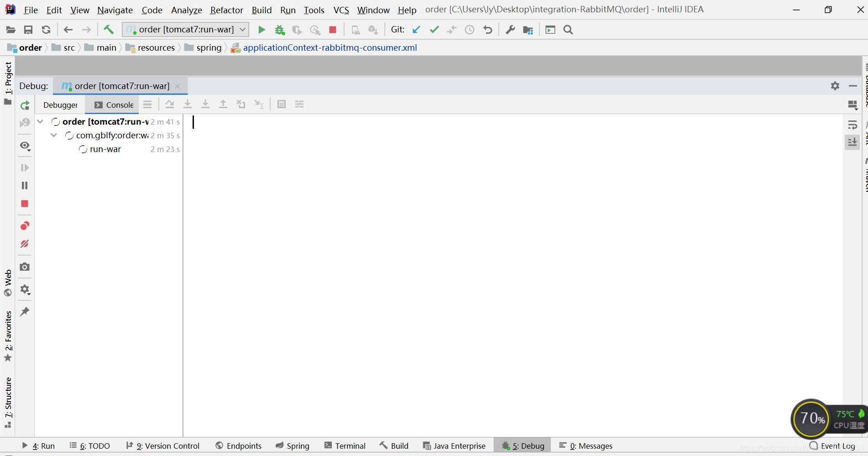
Task: Open Settings wrench icon
Action: [x=510, y=30]
